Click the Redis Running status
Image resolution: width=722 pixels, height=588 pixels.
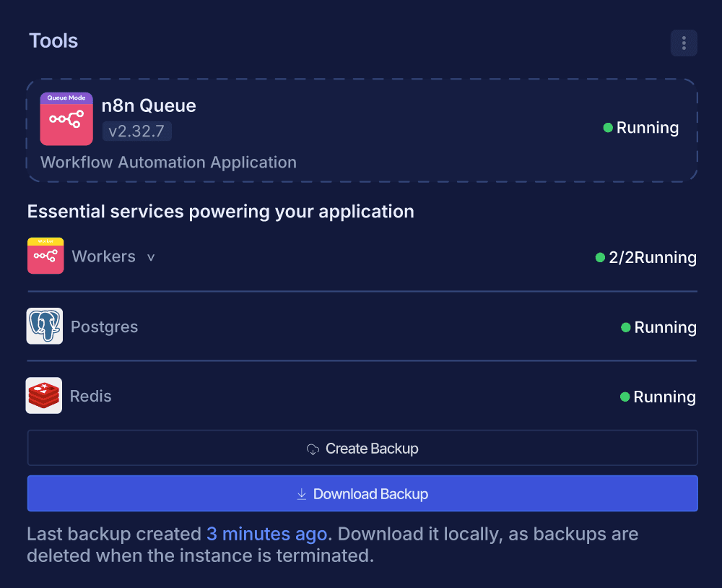click(x=658, y=397)
